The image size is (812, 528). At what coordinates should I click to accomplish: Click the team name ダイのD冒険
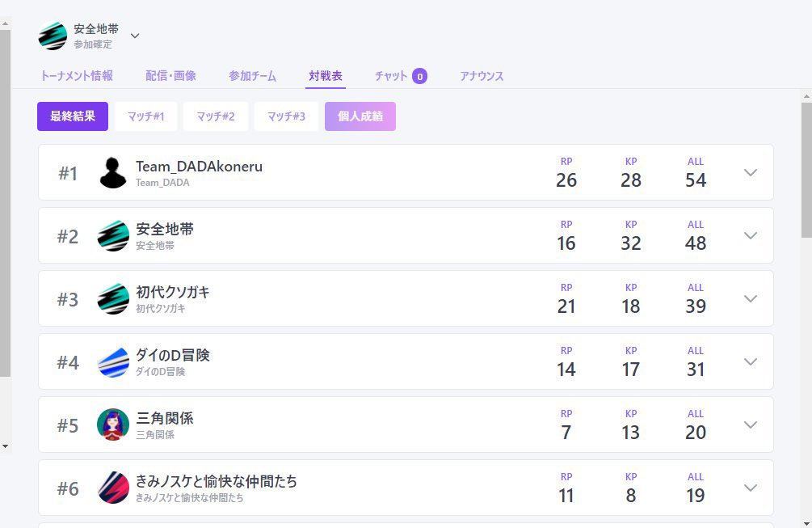point(172,356)
